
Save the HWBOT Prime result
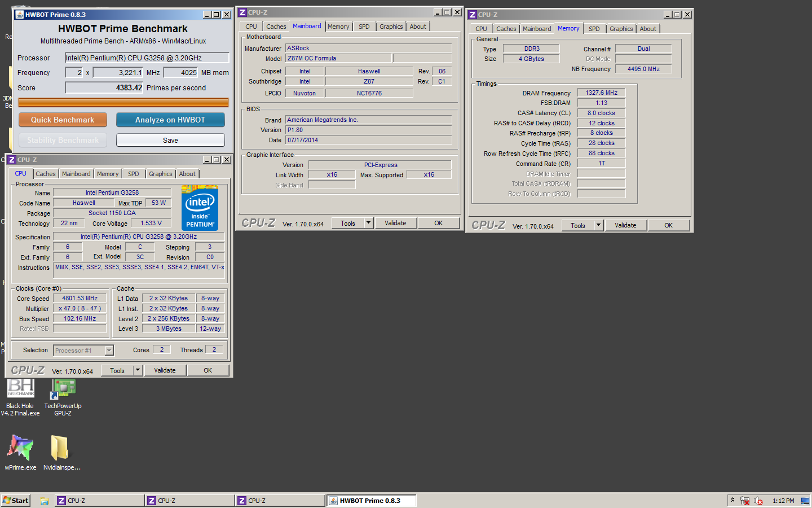170,140
